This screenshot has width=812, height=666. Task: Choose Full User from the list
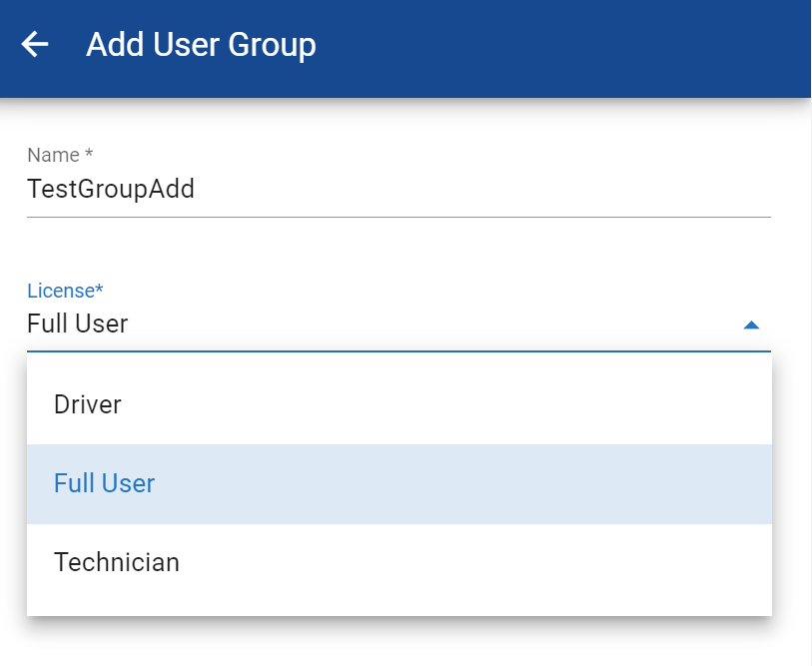point(105,483)
